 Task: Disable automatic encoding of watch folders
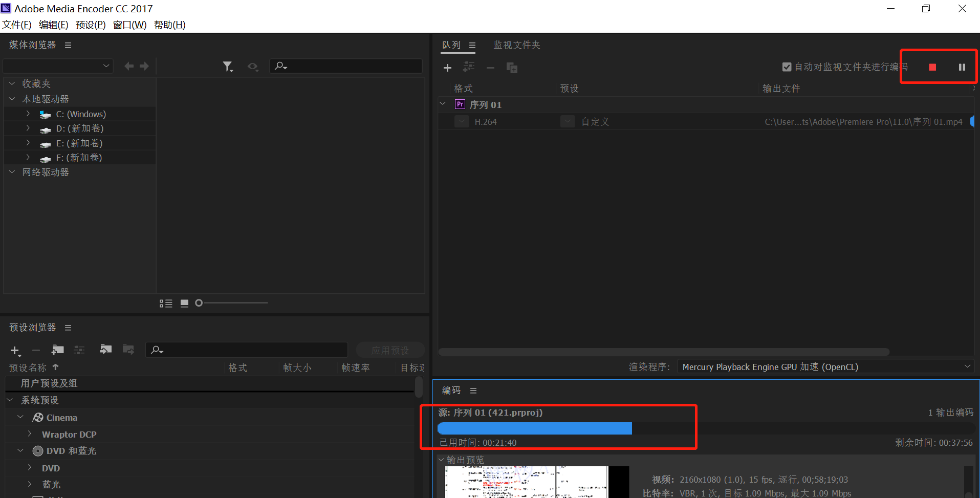coord(787,67)
